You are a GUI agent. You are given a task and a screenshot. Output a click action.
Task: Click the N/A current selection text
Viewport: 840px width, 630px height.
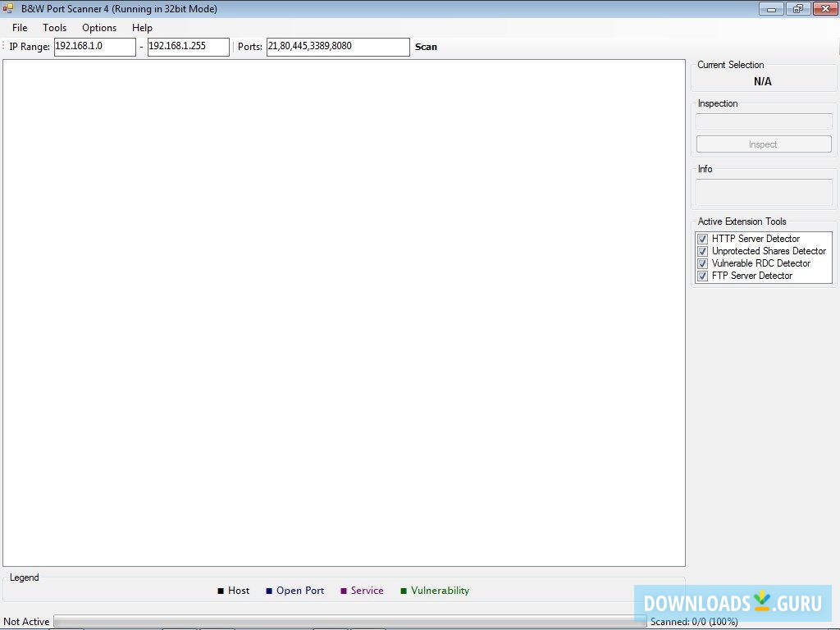point(762,81)
